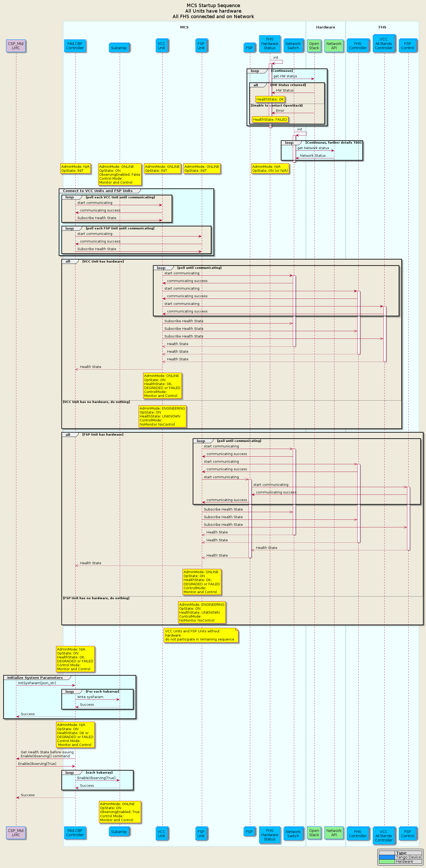This screenshot has height=868, width=426.
Task: Select the 'get HW status' message label
Action: tap(285, 76)
